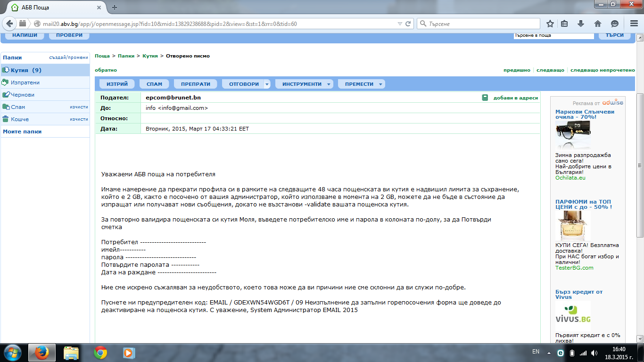
Task: Open the Firefox downloads arrow icon
Action: tap(581, 24)
